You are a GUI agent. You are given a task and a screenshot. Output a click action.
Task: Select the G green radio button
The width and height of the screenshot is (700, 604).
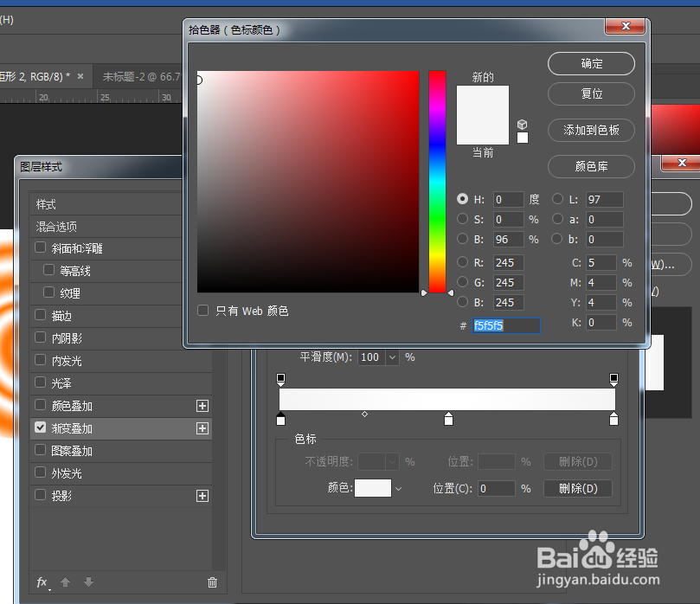tap(463, 282)
